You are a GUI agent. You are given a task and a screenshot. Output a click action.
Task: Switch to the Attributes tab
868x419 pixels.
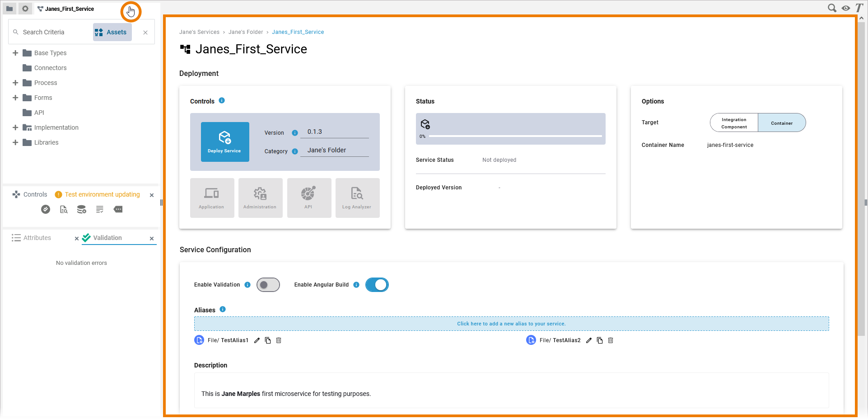coord(37,238)
